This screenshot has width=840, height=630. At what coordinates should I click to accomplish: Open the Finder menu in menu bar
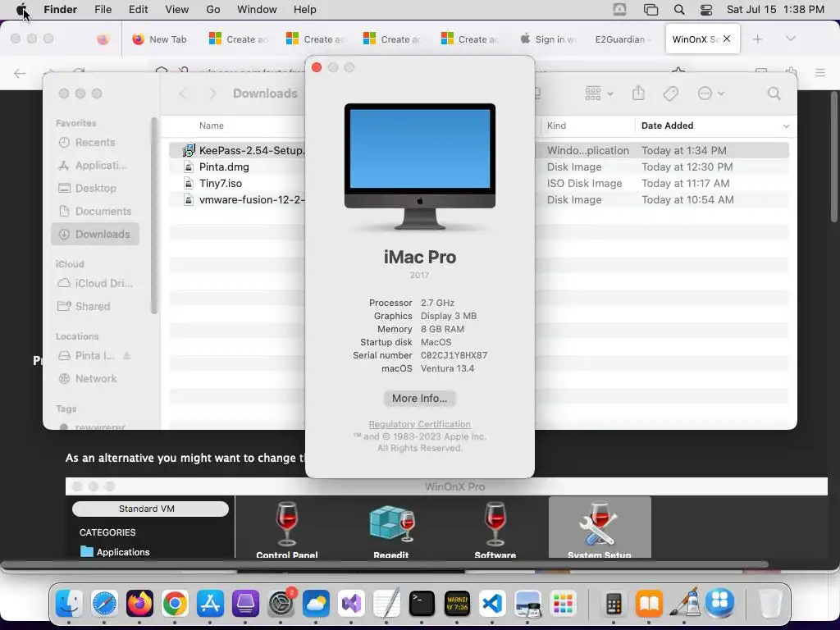pyautogui.click(x=60, y=9)
